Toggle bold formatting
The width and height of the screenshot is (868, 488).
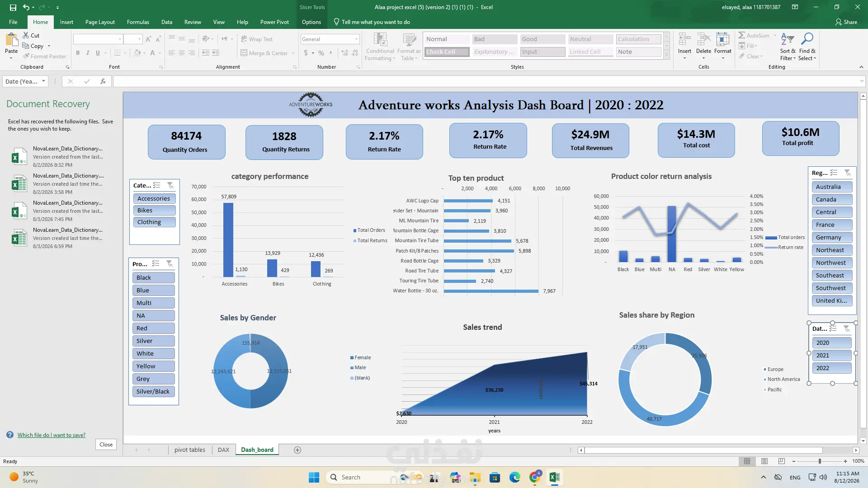(78, 53)
